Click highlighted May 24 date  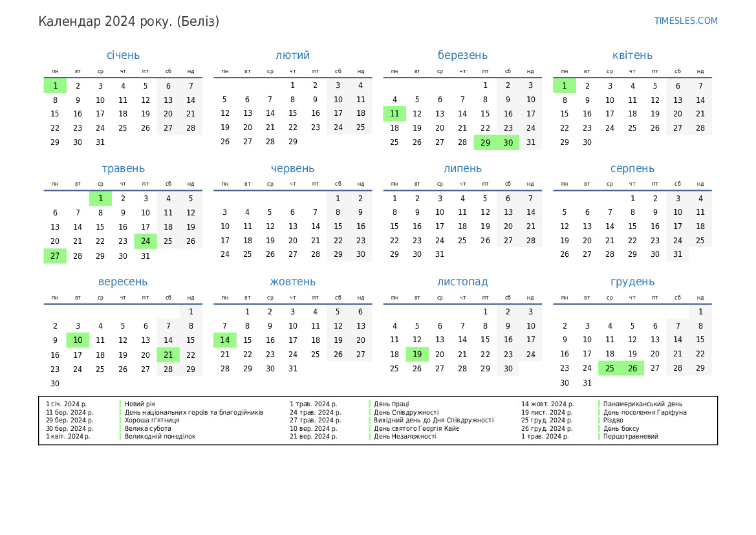pos(146,241)
